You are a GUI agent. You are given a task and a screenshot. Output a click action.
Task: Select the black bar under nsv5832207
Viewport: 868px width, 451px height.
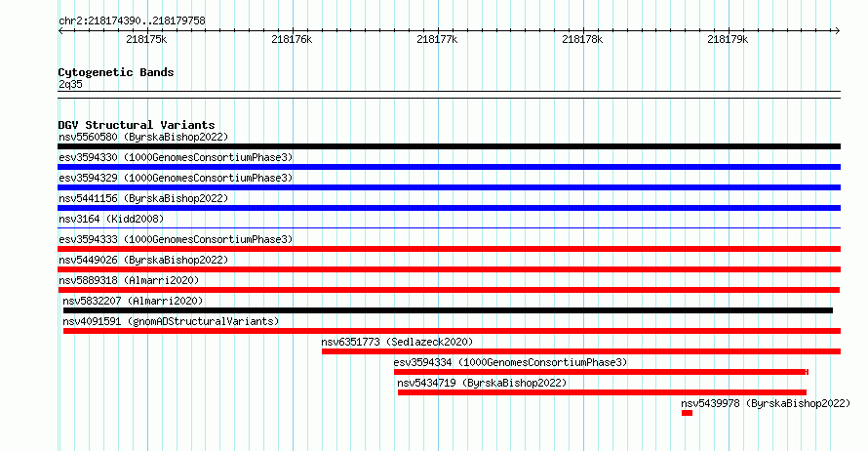pos(448,310)
